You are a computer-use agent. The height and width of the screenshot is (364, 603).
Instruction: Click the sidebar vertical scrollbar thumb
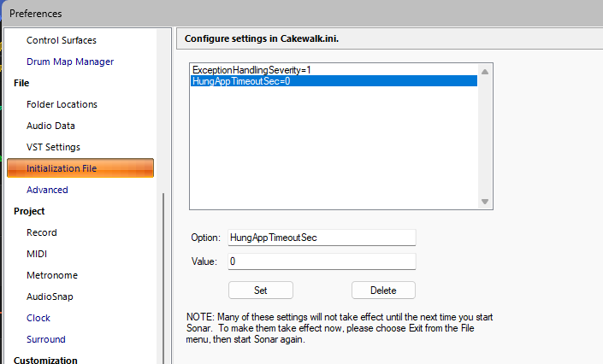[163, 278]
